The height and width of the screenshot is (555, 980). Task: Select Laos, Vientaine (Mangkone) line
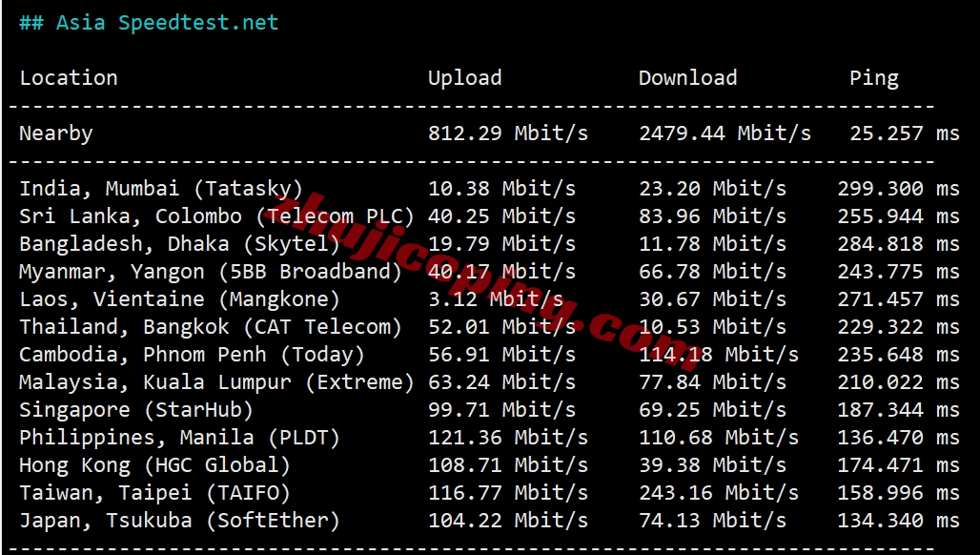coord(489,299)
